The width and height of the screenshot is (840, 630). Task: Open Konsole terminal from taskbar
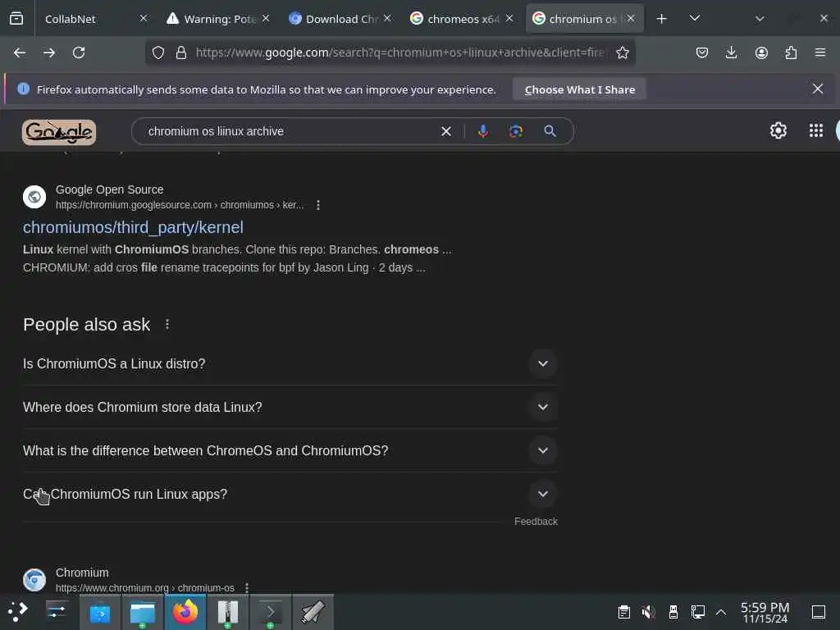[271, 612]
